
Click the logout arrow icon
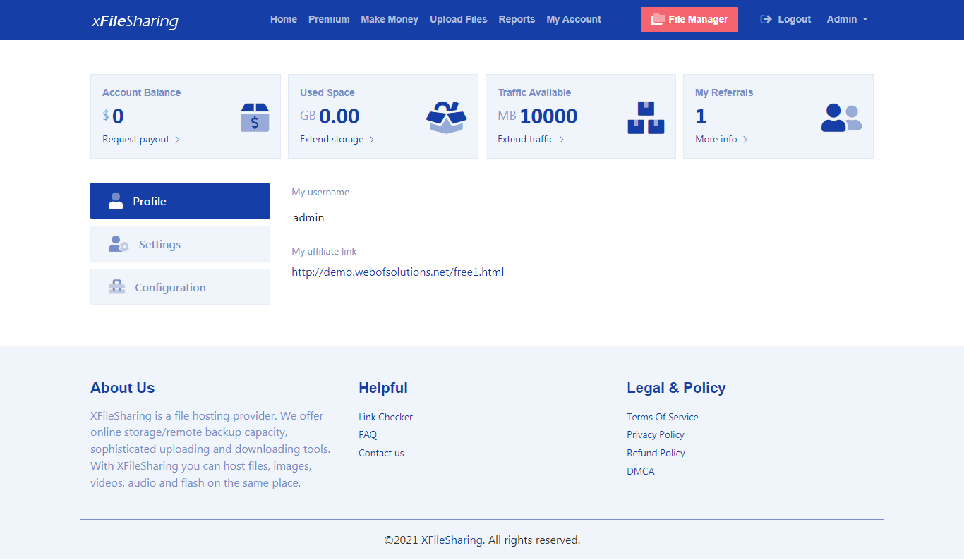(x=766, y=20)
